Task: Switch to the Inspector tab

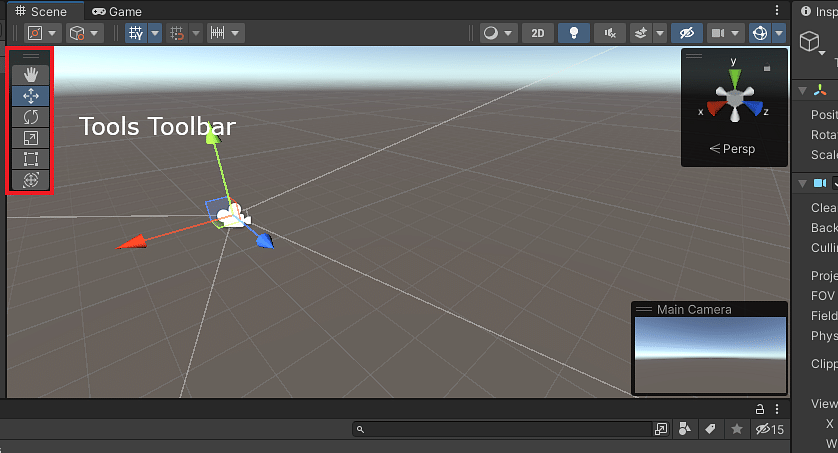Action: 818,11
